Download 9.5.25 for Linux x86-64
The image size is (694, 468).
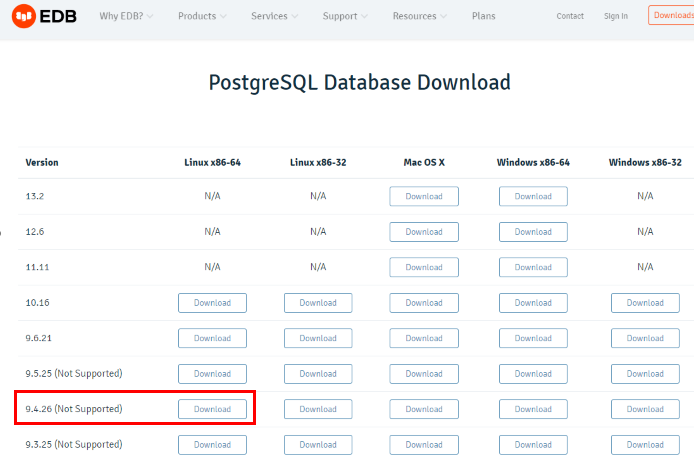212,374
